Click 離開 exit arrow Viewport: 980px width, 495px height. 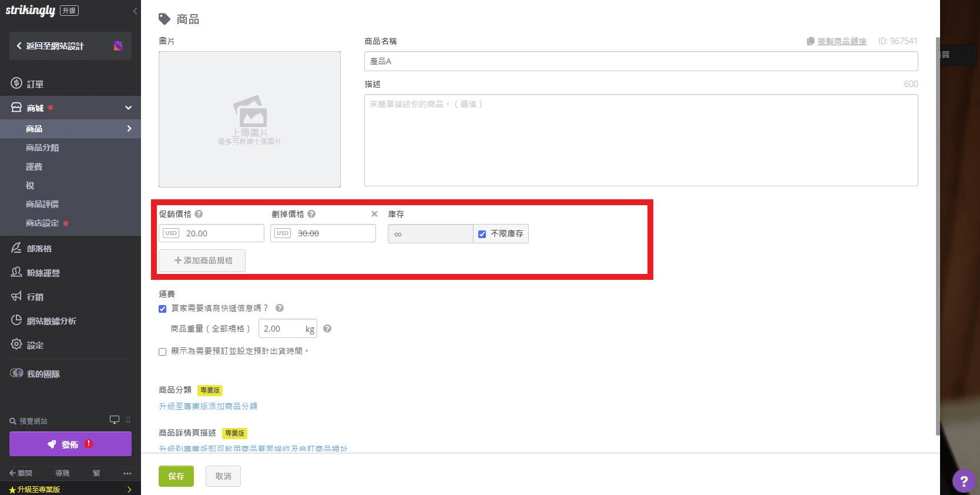click(21, 473)
